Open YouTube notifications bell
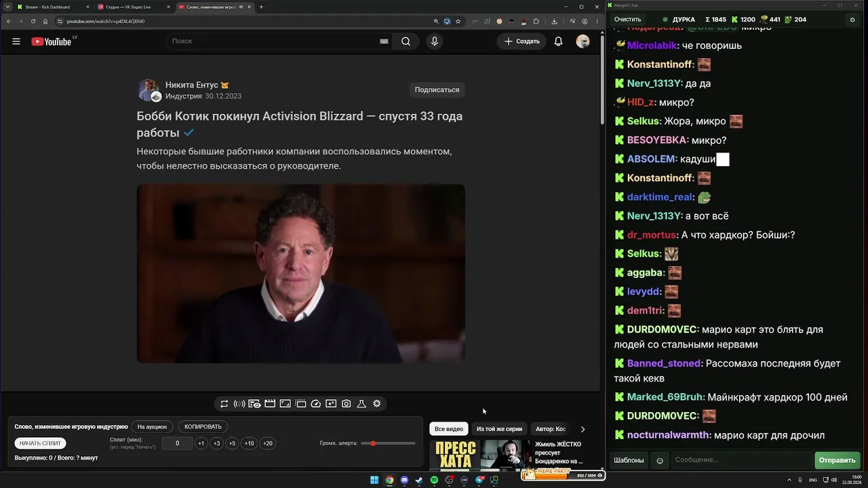 tap(558, 41)
